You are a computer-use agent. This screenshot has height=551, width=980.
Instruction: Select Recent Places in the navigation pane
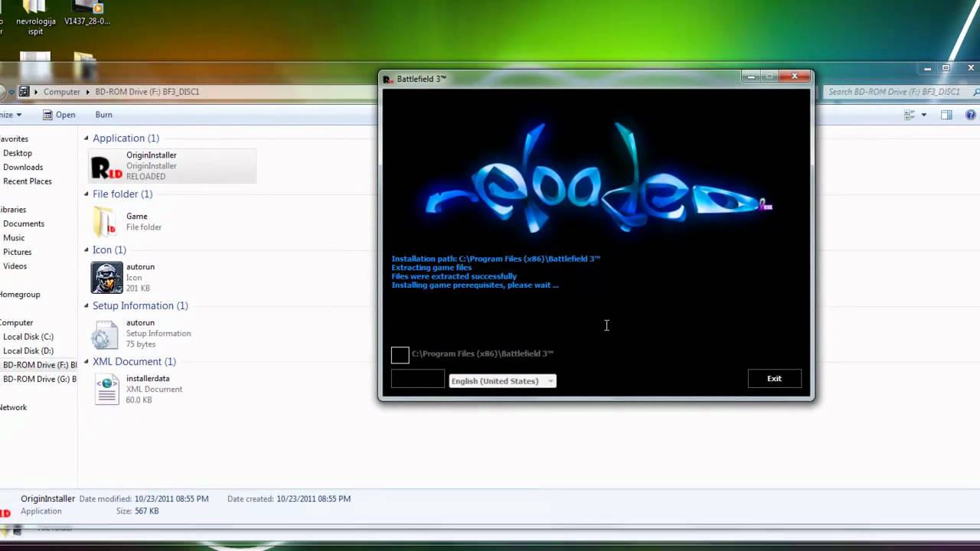click(x=28, y=181)
